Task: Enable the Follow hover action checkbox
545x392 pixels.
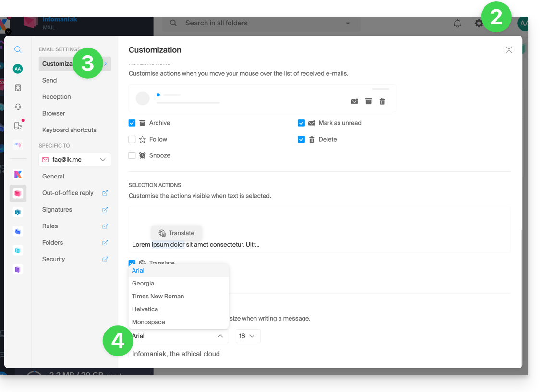Action: tap(132, 139)
